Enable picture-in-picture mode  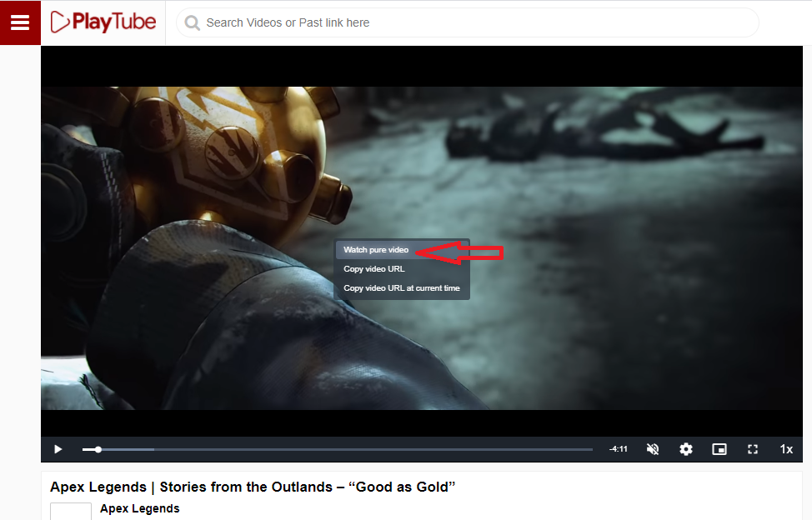(719, 449)
